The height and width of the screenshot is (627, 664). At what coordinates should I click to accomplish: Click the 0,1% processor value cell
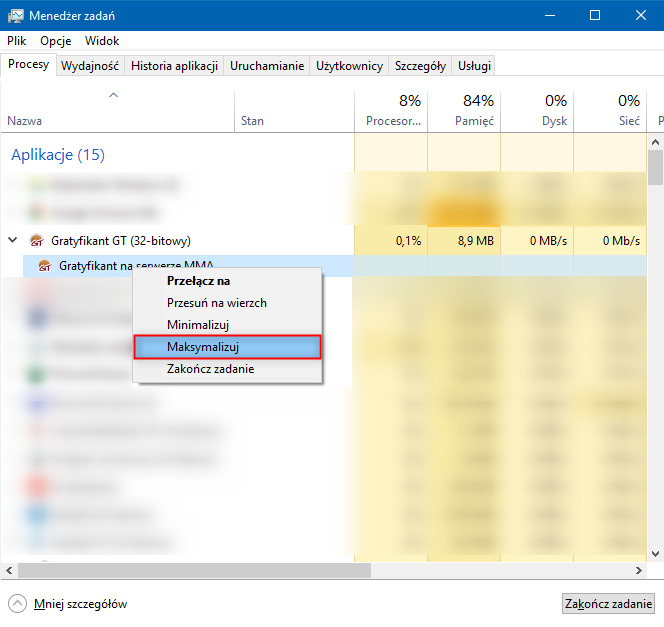pos(391,241)
